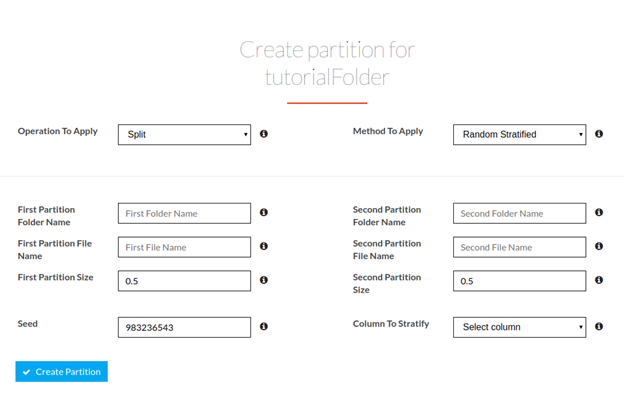624x399 pixels.
Task: Click info icon beside Seed field
Action: [263, 327]
